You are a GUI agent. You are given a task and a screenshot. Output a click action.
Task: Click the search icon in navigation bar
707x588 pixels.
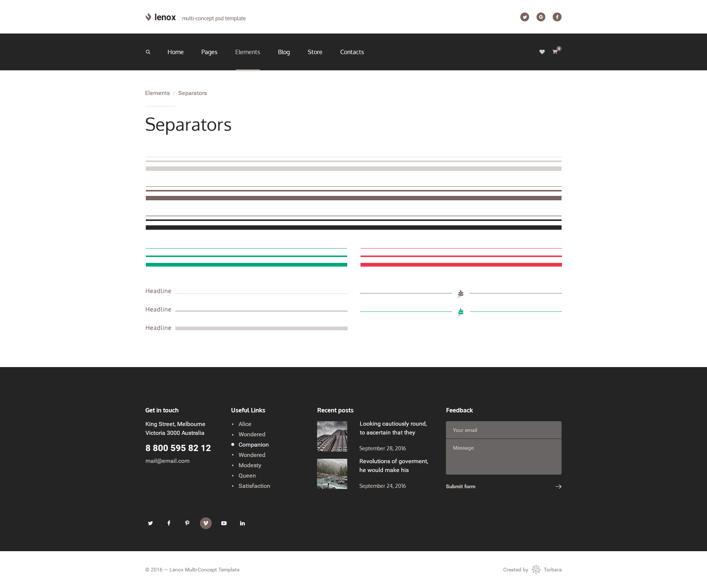(x=148, y=52)
